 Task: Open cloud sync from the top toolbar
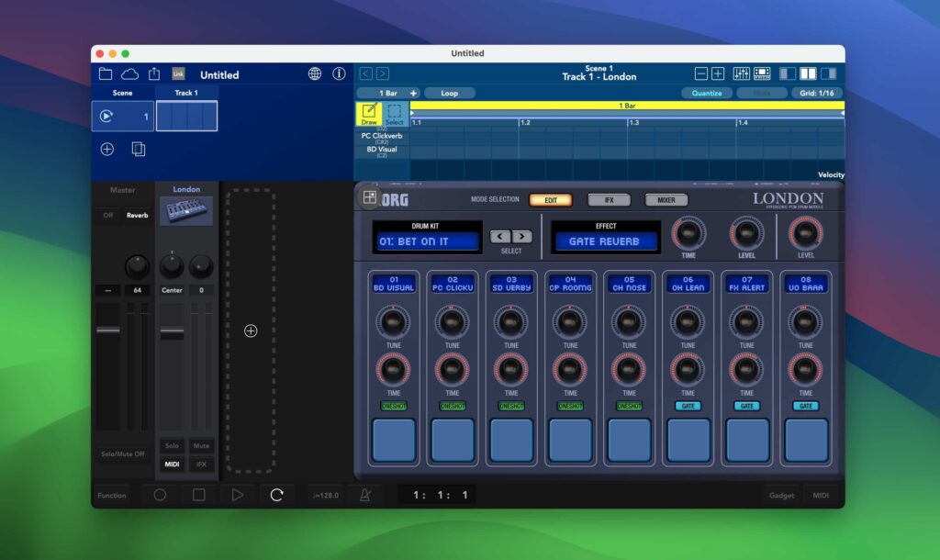129,73
